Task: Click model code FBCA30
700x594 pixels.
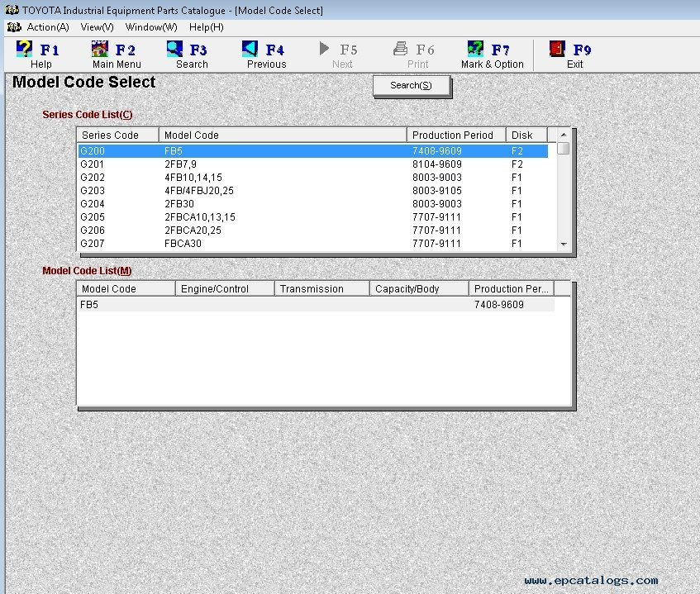Action: point(183,243)
